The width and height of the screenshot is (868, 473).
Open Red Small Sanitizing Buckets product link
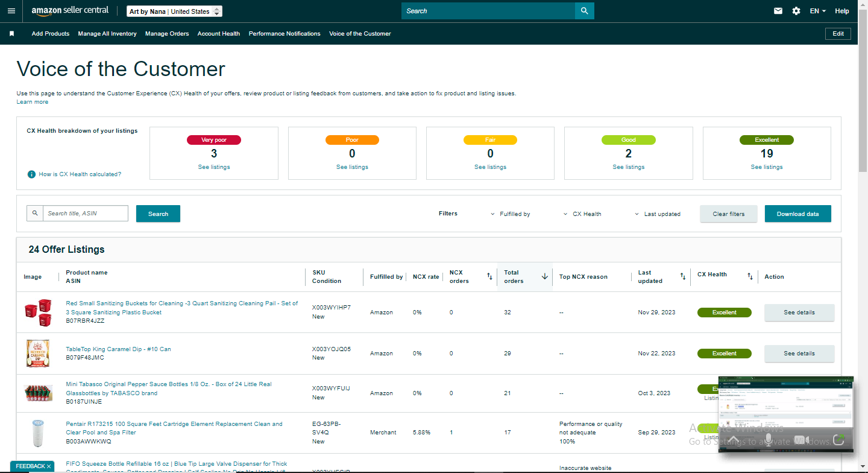182,308
